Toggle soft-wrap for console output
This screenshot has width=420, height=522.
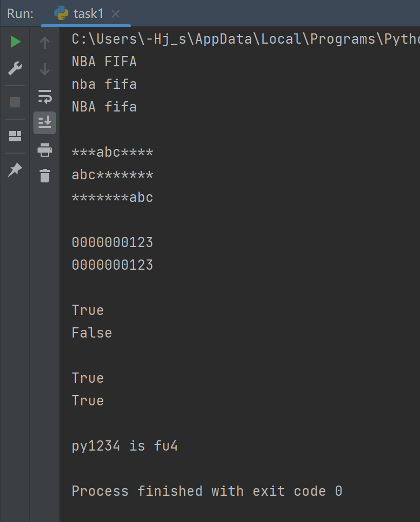tap(45, 96)
